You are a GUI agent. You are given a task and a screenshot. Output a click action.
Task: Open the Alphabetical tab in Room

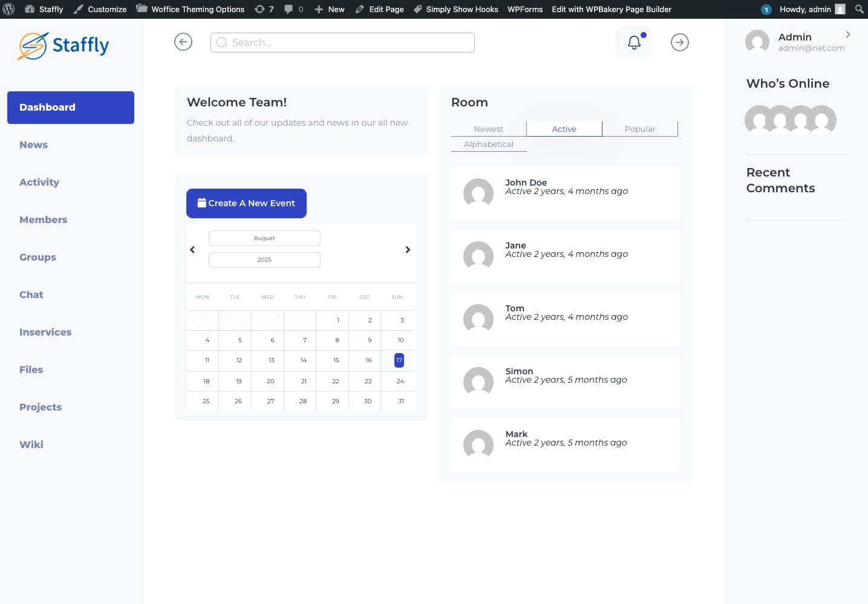coord(488,144)
